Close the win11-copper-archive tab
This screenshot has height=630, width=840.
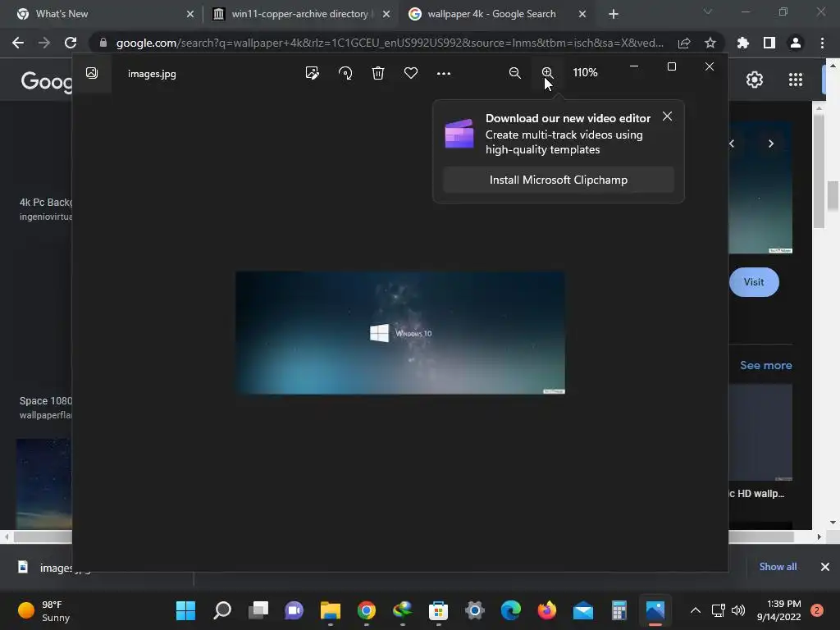[x=386, y=14]
